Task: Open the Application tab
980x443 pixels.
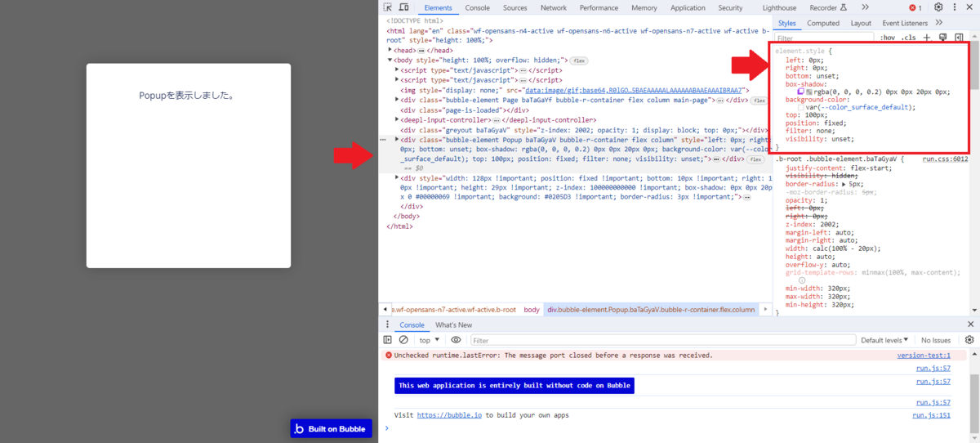Action: pyautogui.click(x=688, y=7)
